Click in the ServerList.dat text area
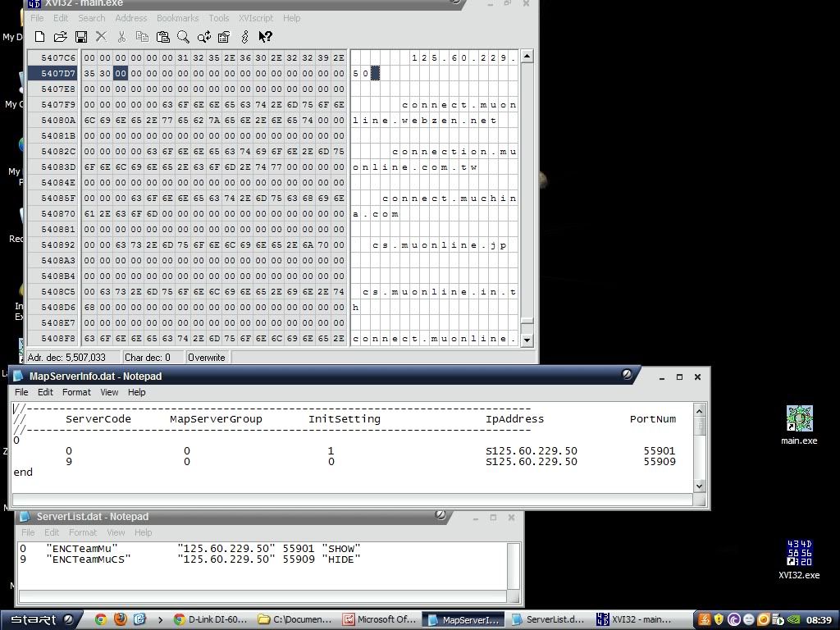 click(262, 576)
